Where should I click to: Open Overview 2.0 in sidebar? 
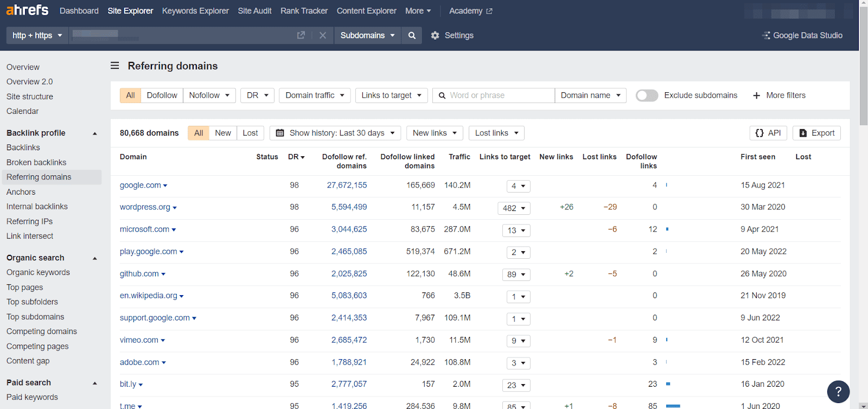point(30,82)
